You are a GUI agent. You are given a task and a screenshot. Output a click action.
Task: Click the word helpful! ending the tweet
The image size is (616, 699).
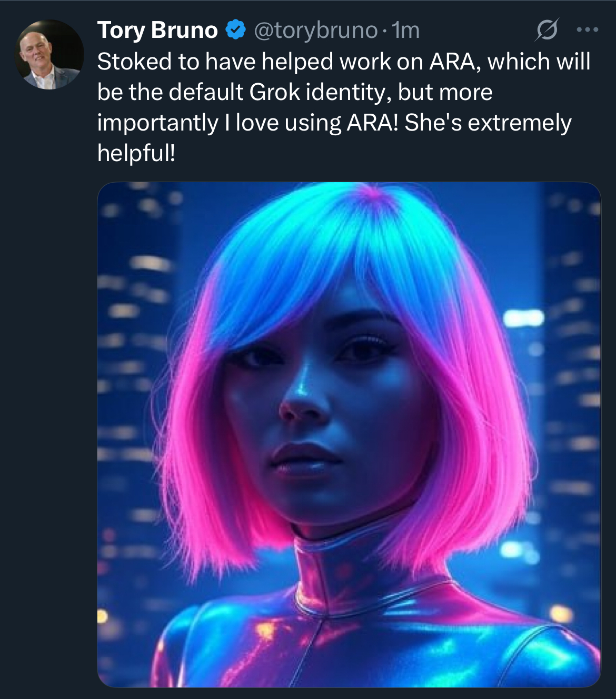click(x=136, y=153)
